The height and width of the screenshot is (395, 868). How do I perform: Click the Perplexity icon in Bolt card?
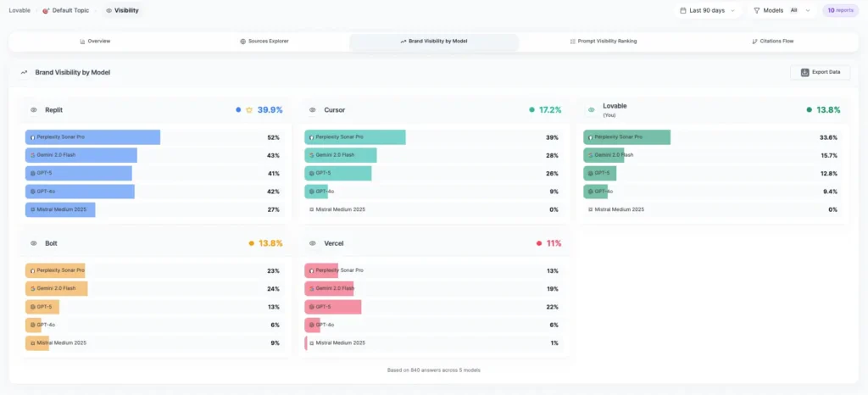point(33,270)
